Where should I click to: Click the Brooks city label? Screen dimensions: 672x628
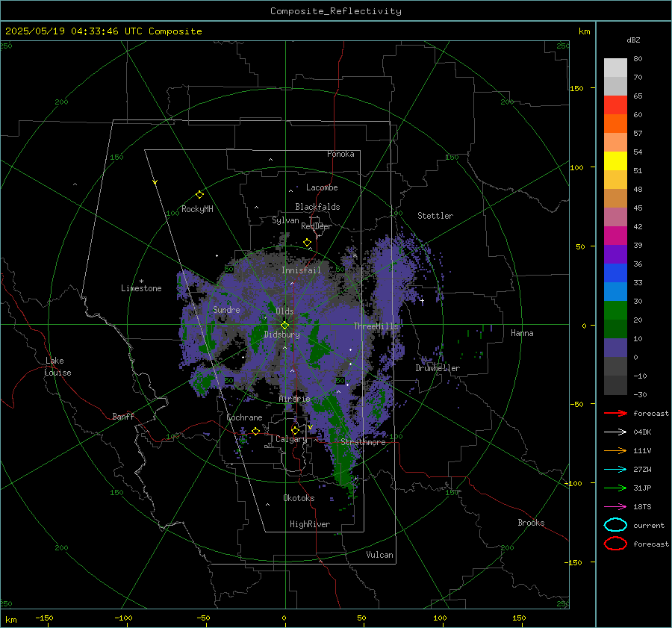531,523
